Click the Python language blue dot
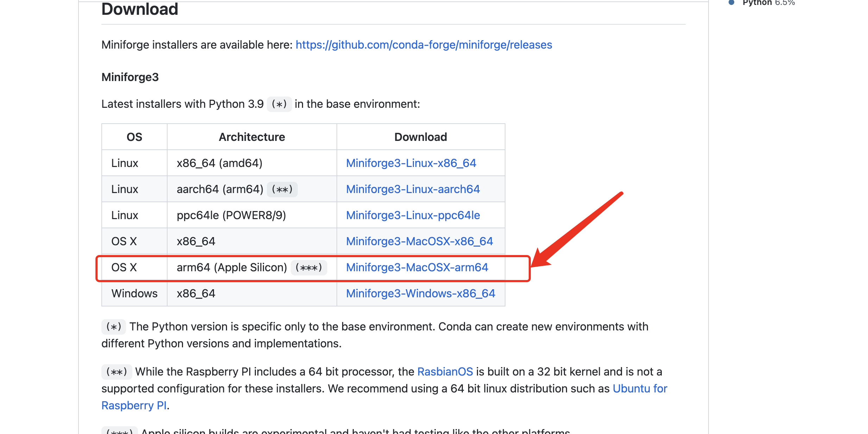868x434 pixels. pos(731,2)
